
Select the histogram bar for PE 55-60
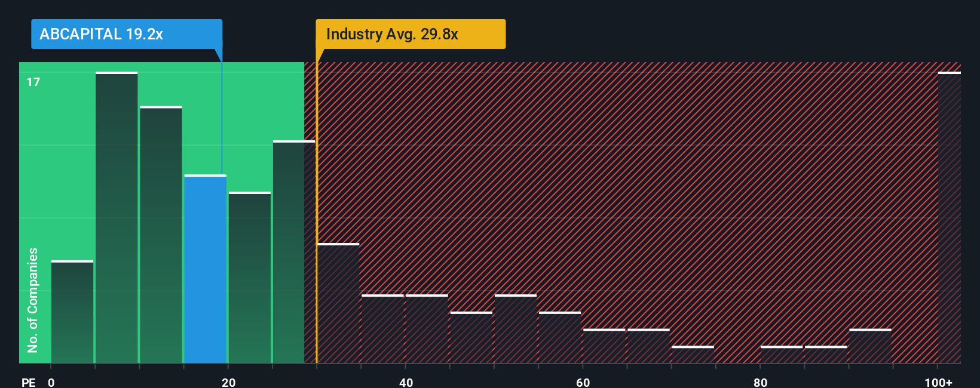point(560,337)
